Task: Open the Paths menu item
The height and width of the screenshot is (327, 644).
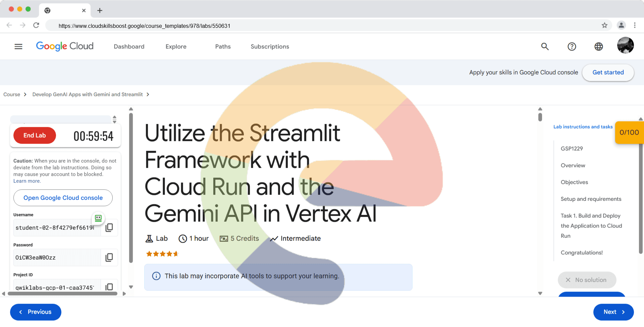Action: (x=223, y=47)
